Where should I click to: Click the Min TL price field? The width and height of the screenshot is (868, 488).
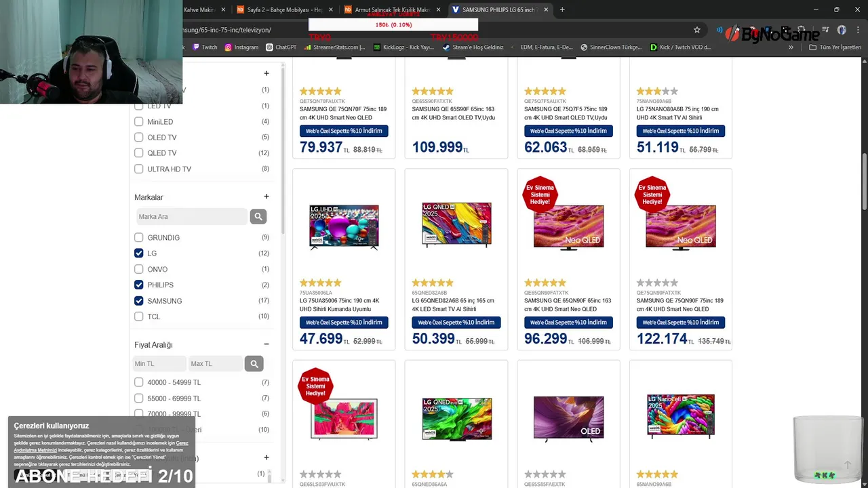(x=159, y=364)
